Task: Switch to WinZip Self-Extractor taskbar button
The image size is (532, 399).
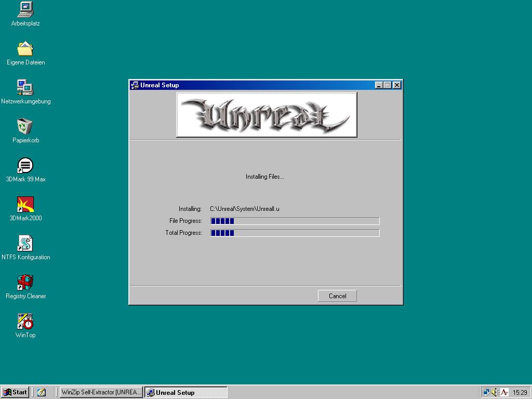Action: click(101, 392)
